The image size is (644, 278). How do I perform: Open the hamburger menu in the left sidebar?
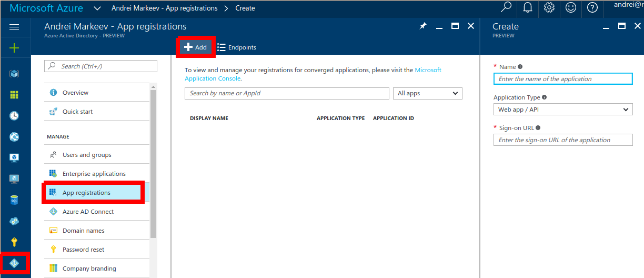[x=14, y=27]
